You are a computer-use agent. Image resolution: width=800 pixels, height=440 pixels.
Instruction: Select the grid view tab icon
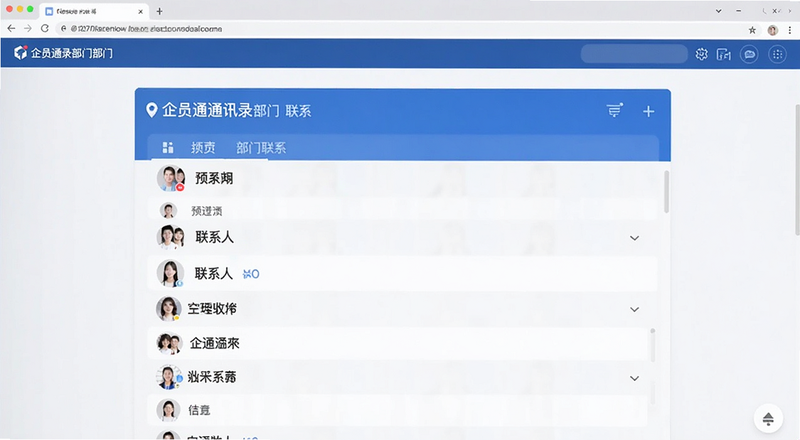(x=168, y=148)
